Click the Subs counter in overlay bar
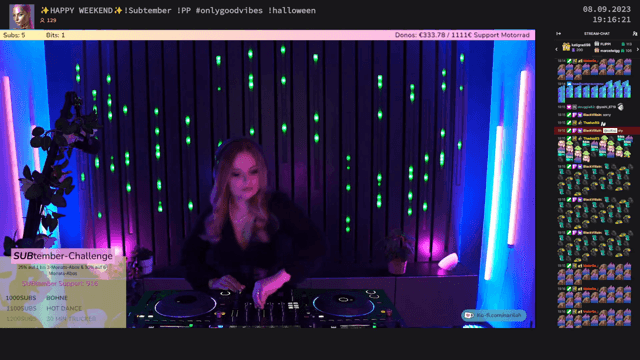 coord(14,35)
